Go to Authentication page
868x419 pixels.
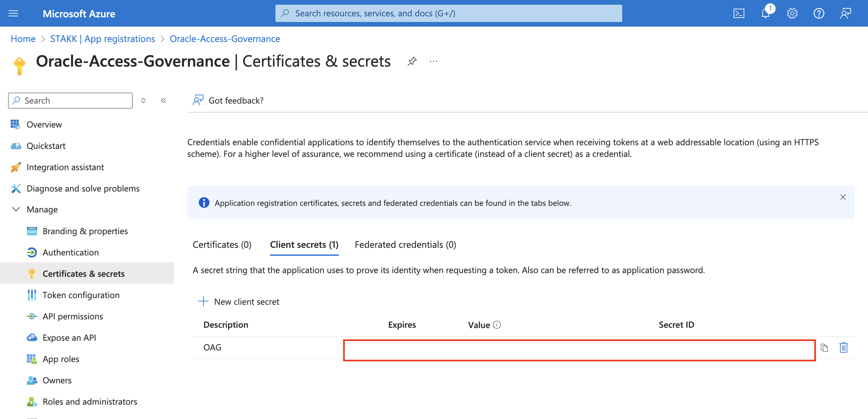[71, 252]
